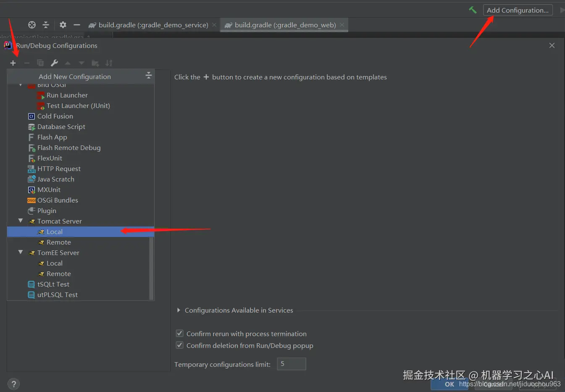Click the plus Add New Configuration icon
Screen dimensions: 565x392
pyautogui.click(x=13, y=63)
